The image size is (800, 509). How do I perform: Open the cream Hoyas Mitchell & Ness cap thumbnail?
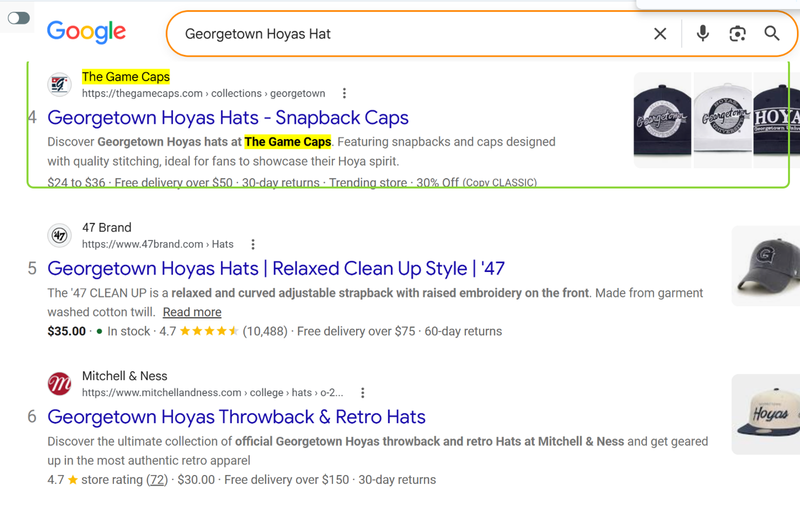coord(765,414)
